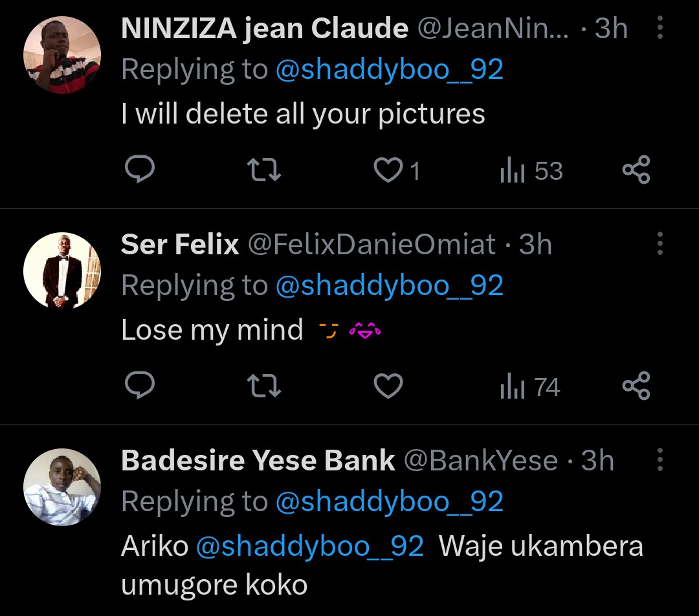
Task: Share Ser Felix's tweet
Action: 636,387
